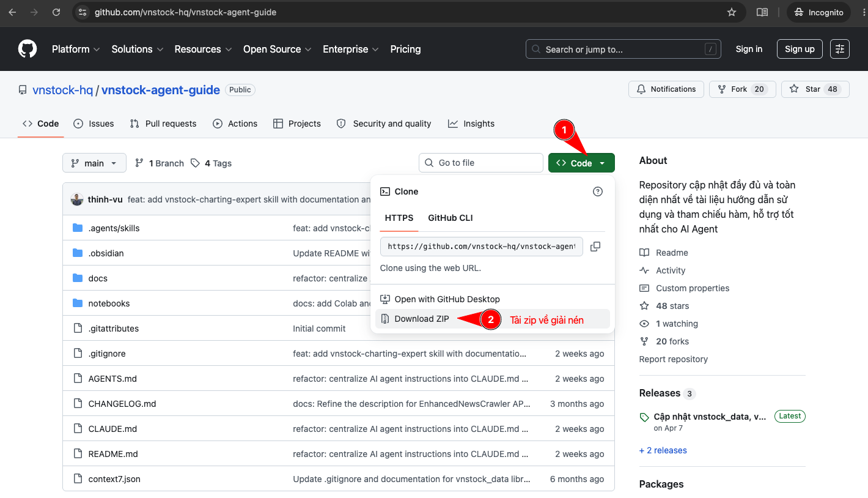868x498 pixels.
Task: Select the HTTPS clone tab
Action: (399, 218)
